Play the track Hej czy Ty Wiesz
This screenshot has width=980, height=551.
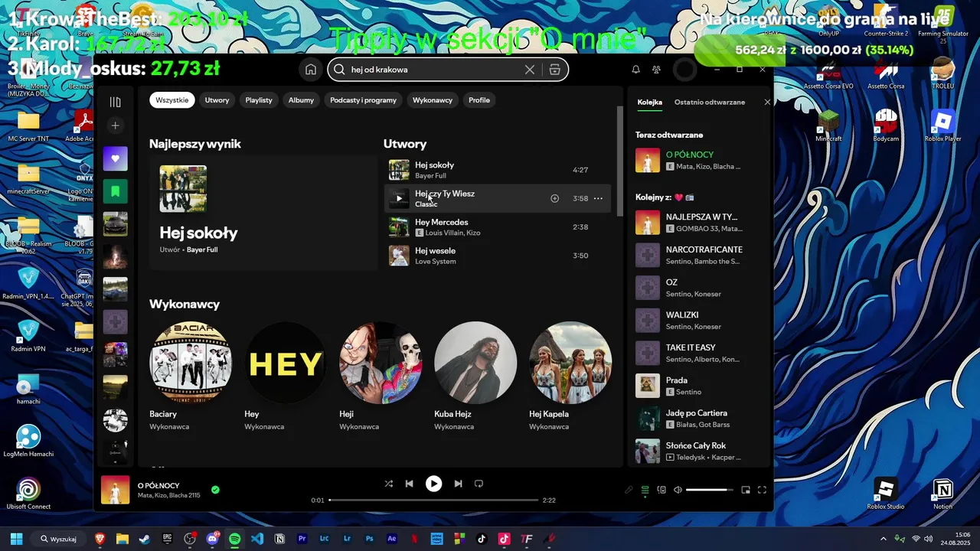pyautogui.click(x=399, y=198)
